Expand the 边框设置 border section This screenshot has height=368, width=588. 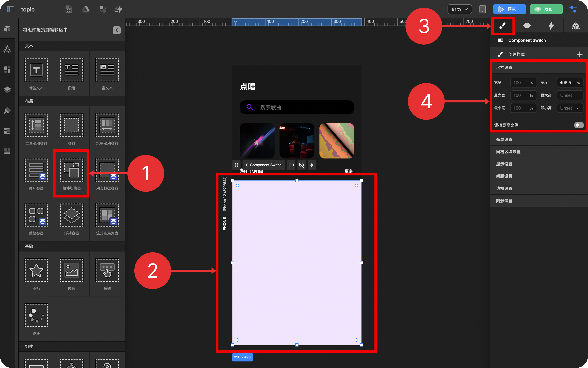pos(539,189)
